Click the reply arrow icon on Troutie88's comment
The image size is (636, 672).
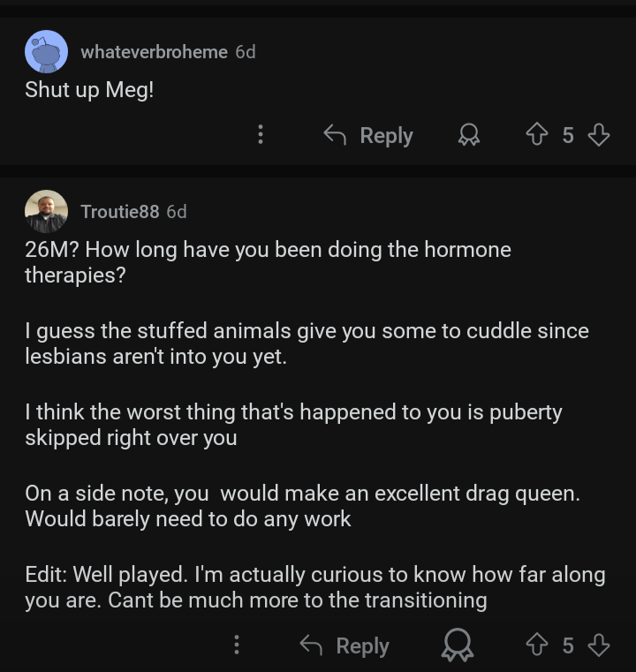tap(311, 646)
